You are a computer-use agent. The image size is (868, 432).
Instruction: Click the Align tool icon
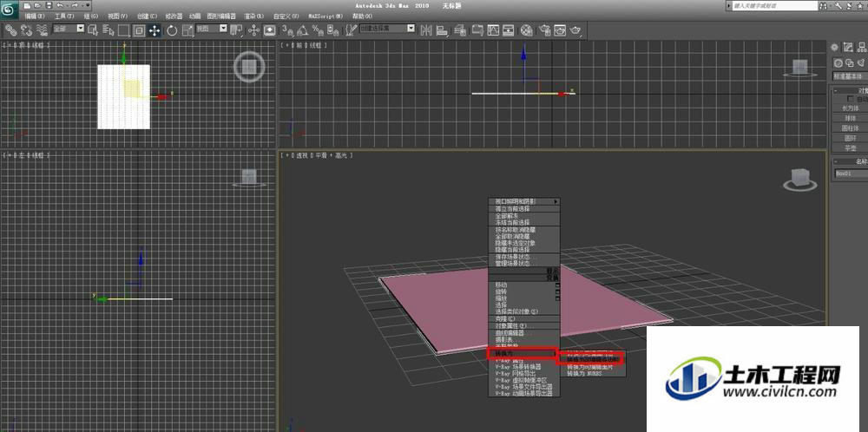tap(442, 29)
